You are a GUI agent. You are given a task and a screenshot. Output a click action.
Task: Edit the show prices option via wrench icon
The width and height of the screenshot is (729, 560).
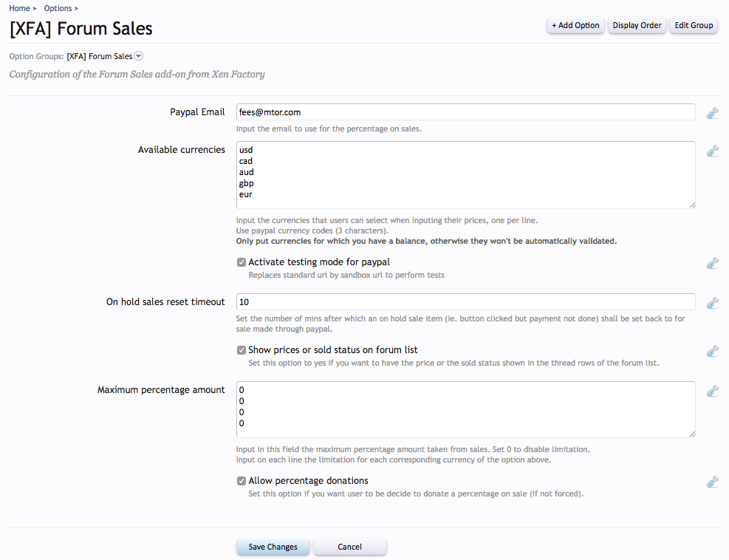713,351
